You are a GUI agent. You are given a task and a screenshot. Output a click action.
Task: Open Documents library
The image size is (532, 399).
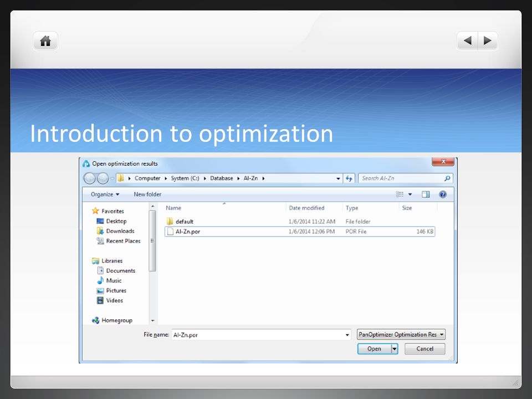116,271
